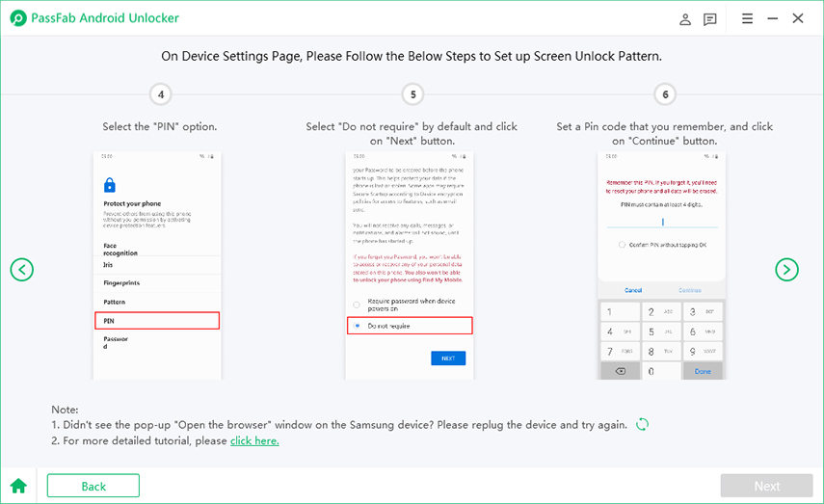The width and height of the screenshot is (824, 504).
Task: Go to previous steps with left arrow
Action: pyautogui.click(x=21, y=270)
